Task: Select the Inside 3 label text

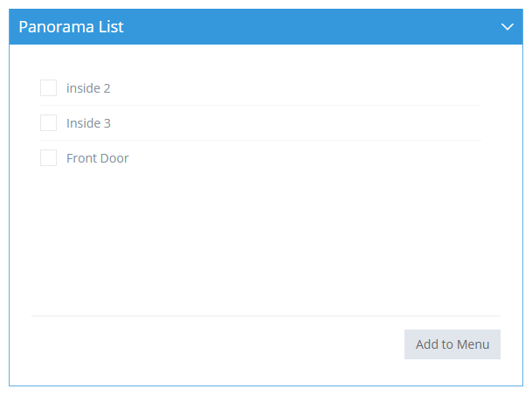Action: (88, 123)
